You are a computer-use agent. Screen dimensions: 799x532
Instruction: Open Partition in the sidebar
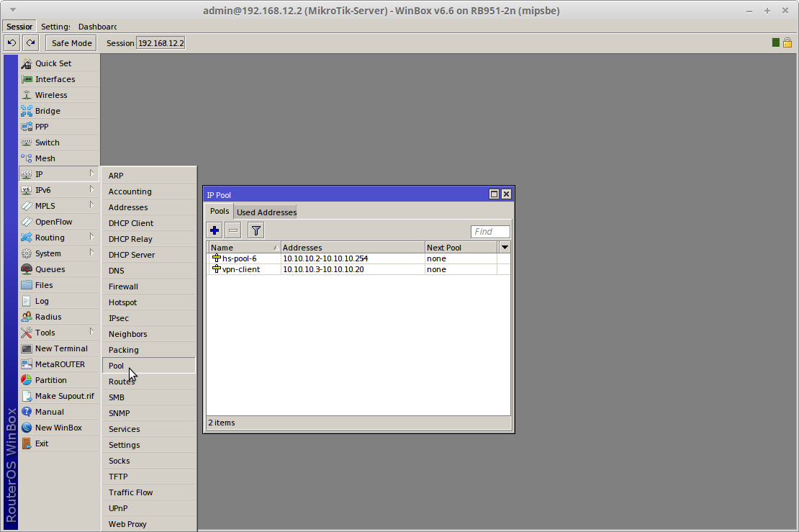click(x=59, y=379)
